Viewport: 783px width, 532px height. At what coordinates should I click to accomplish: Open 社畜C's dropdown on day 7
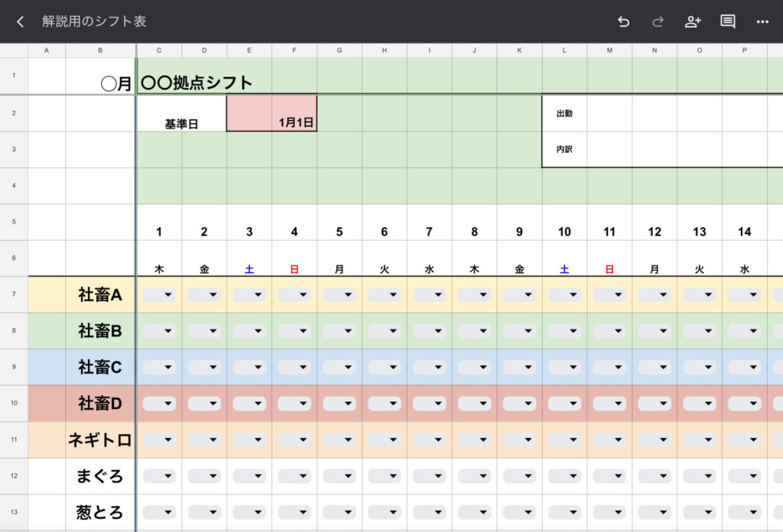[429, 366]
